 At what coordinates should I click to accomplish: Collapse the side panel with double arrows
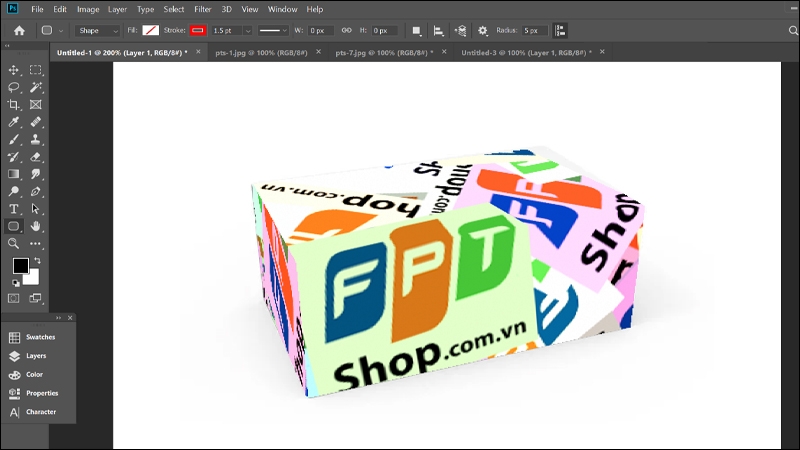click(58, 318)
